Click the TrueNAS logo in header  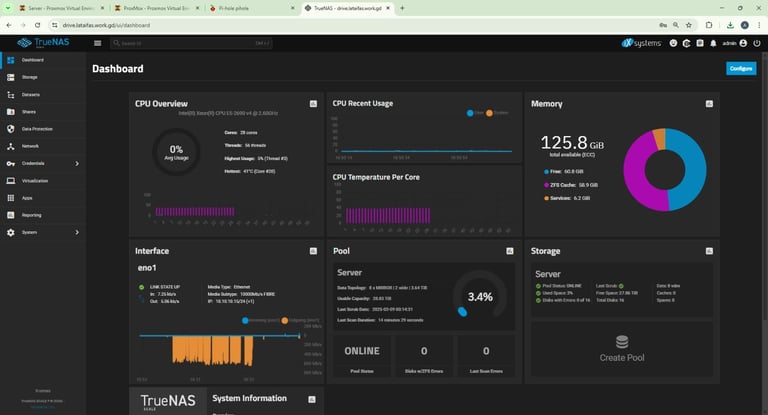[x=43, y=43]
